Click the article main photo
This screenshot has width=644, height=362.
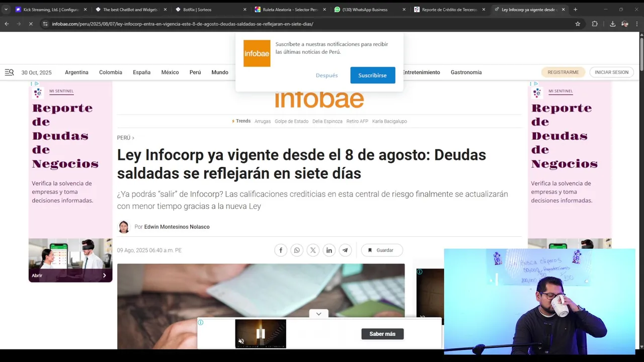point(261,306)
